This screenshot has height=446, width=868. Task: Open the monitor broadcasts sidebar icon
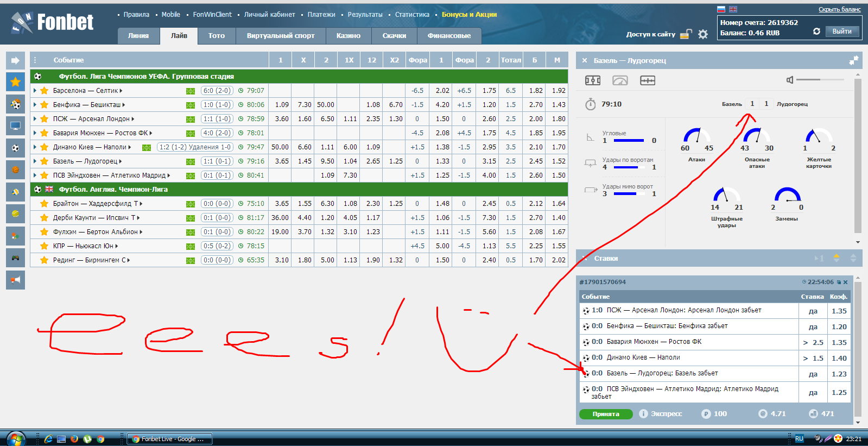point(15,126)
